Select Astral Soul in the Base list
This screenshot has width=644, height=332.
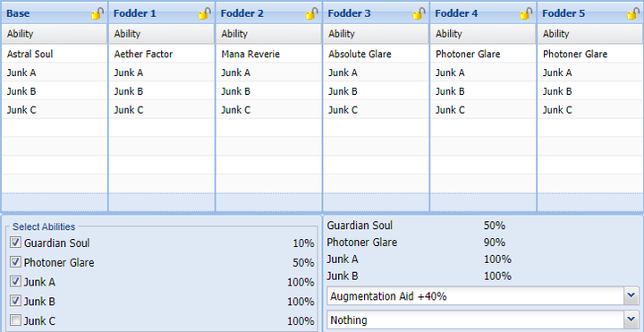(55, 54)
